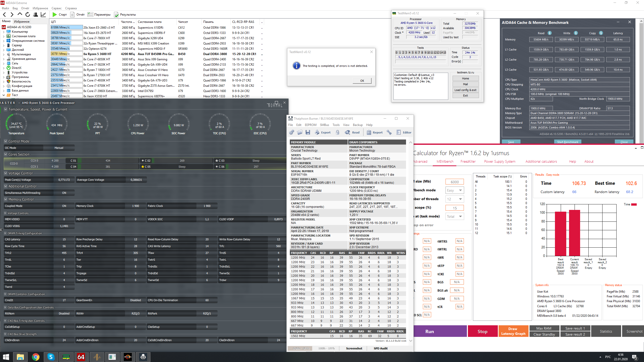Open Thaiphoon Burner gears settings icon
Image resolution: width=644 pixels, height=362 pixels.
point(292,132)
